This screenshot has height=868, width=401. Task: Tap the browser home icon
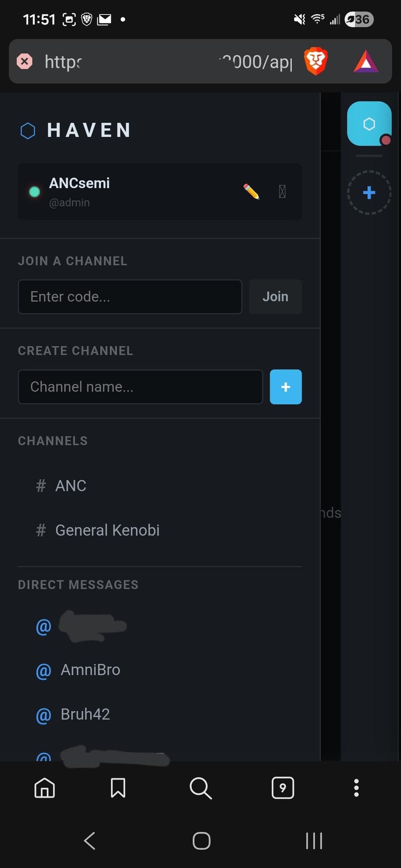pos(45,787)
